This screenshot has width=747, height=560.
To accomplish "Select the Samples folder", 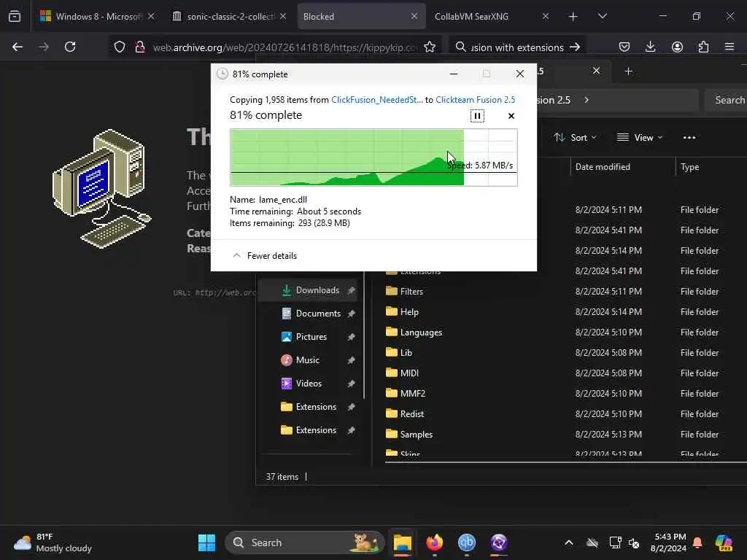I will [x=409, y=435].
